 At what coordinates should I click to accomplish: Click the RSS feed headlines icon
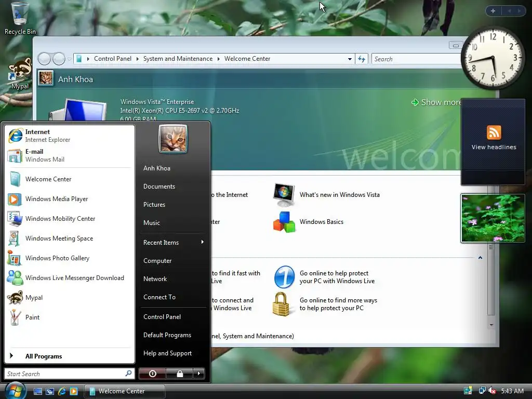(494, 132)
